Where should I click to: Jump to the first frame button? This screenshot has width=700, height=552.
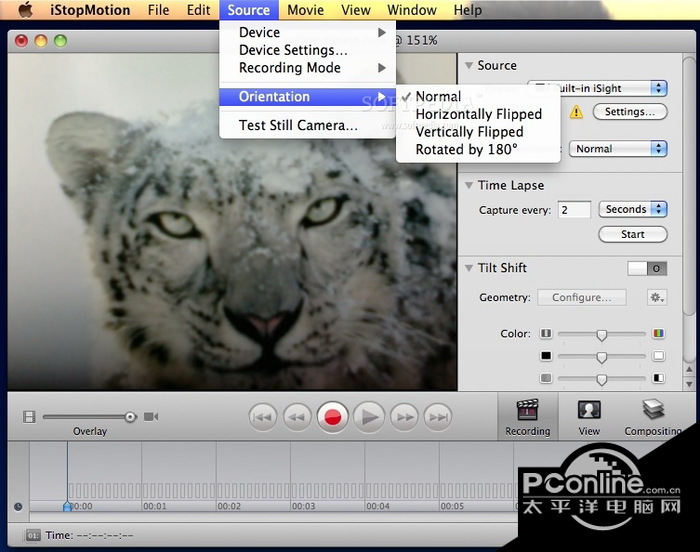(262, 417)
